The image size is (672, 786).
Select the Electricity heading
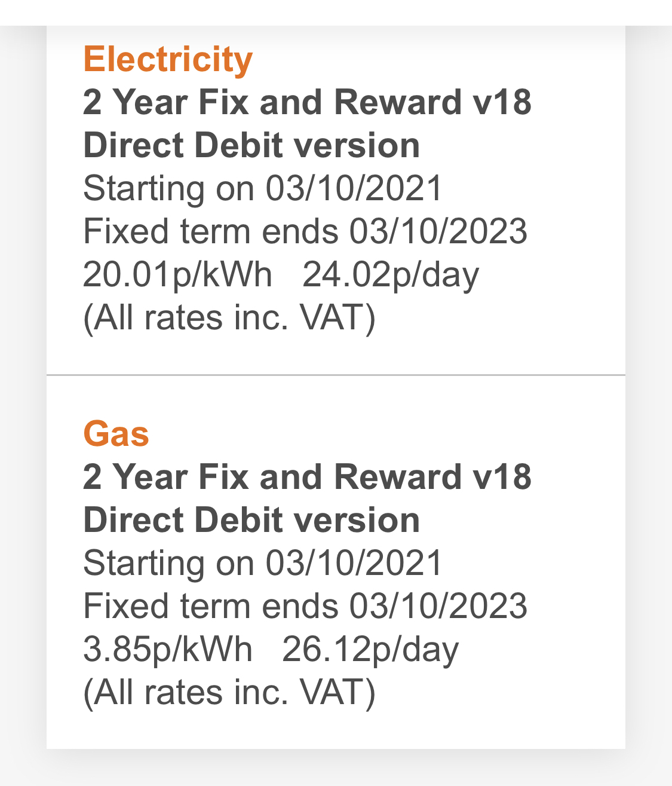pos(168,60)
